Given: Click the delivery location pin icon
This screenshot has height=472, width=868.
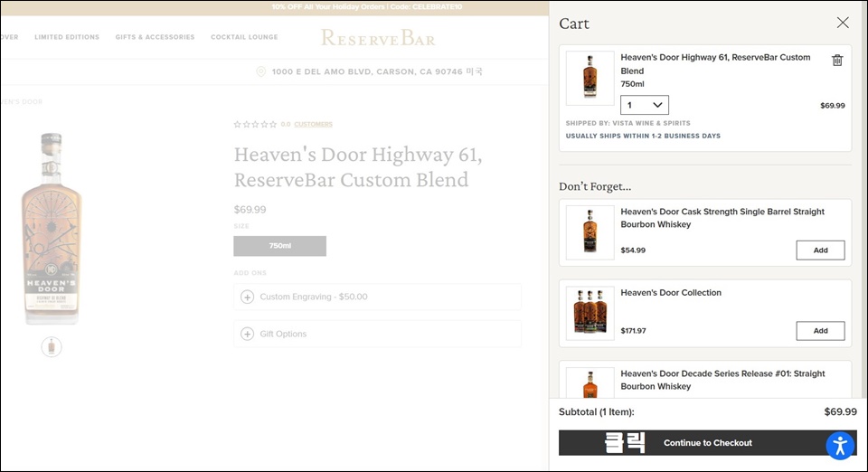Looking at the screenshot, I should (260, 72).
